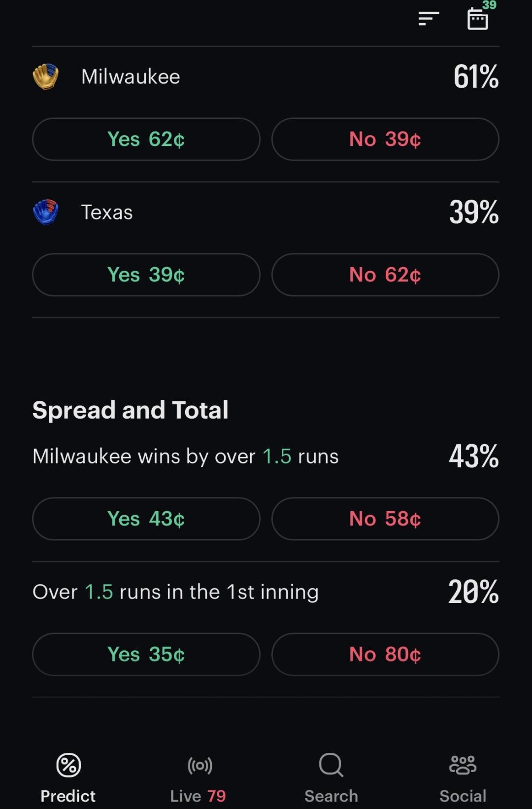532x809 pixels.
Task: Tap the Texas blue glove team icon
Action: (46, 212)
